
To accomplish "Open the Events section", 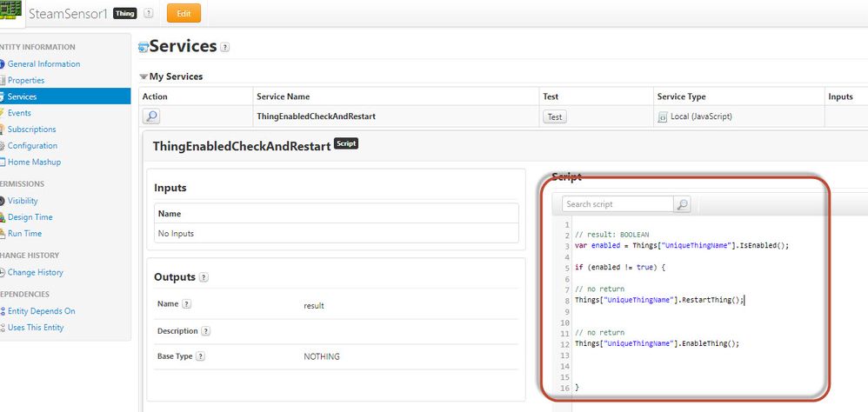I will tap(19, 113).
